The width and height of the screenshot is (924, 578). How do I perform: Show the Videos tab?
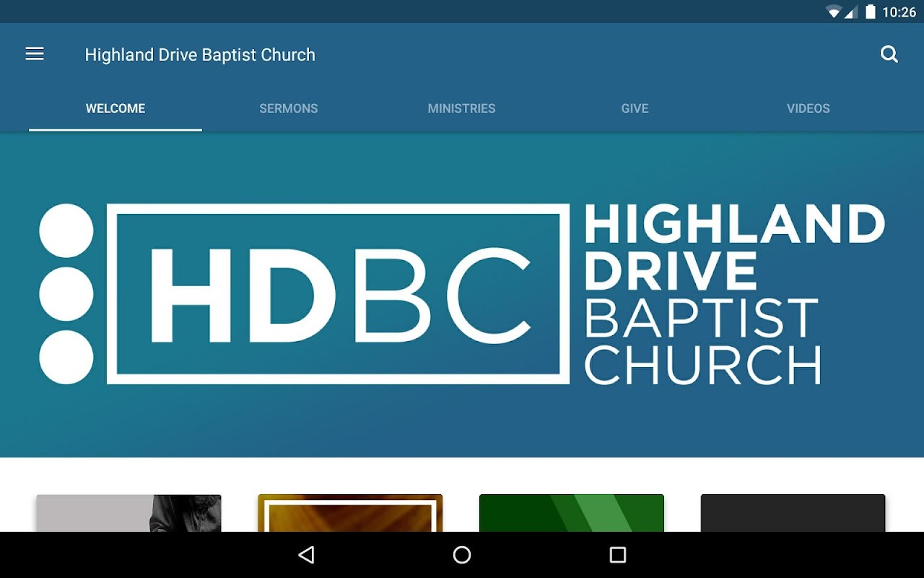click(808, 108)
